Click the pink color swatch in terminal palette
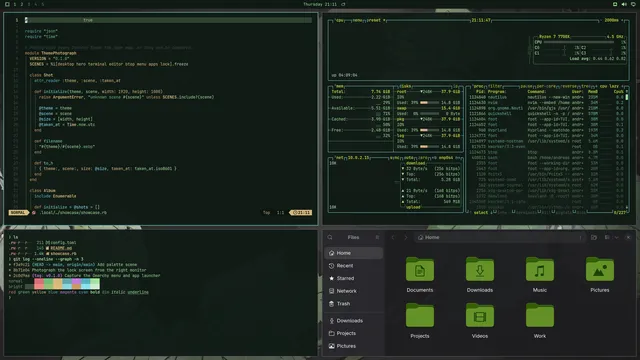The image size is (640, 360). (39, 284)
